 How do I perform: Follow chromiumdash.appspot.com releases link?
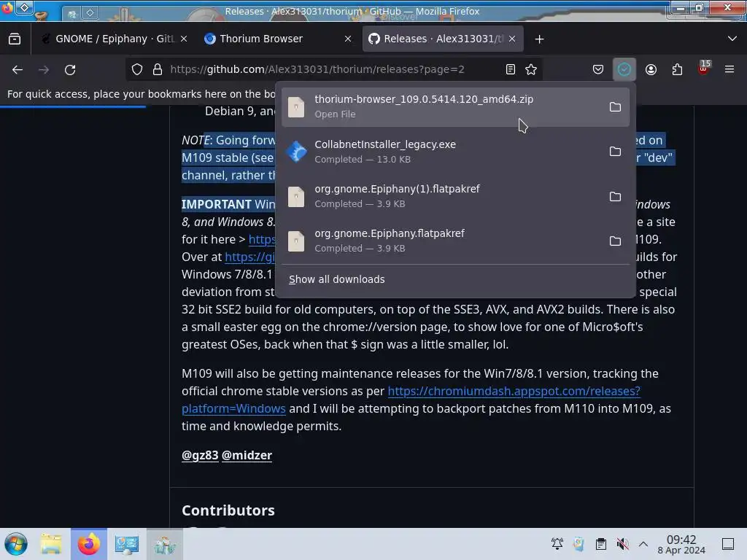(x=514, y=391)
